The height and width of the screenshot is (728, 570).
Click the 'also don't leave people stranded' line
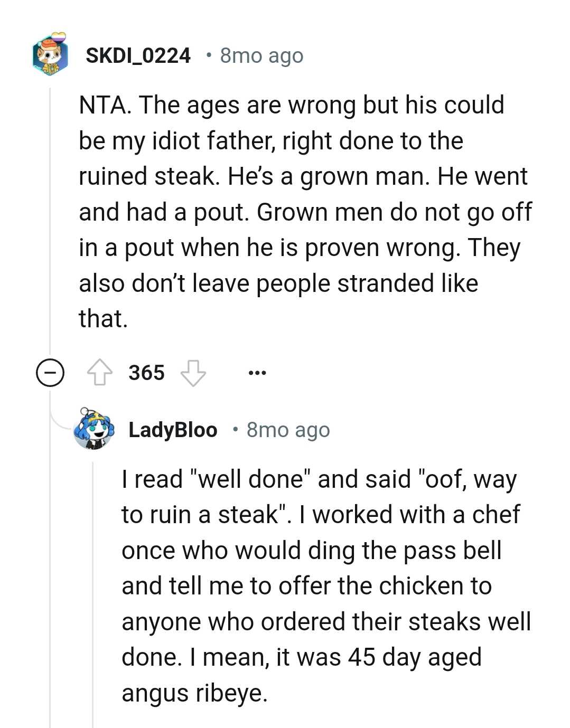coord(278,283)
